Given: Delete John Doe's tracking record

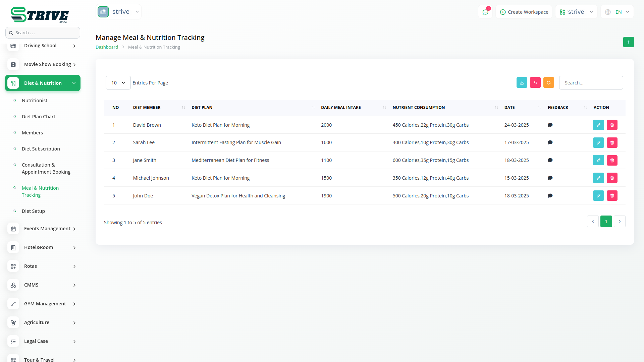Looking at the screenshot, I should (x=612, y=196).
